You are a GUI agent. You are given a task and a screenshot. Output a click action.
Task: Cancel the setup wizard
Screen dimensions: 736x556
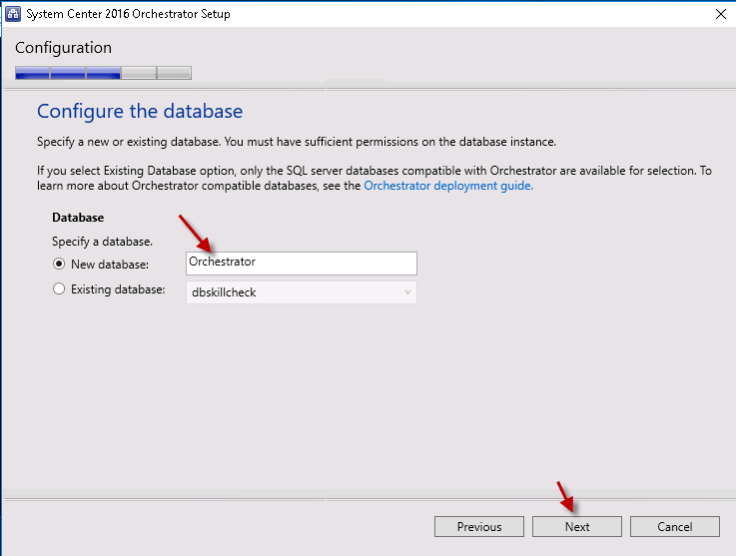click(x=675, y=527)
